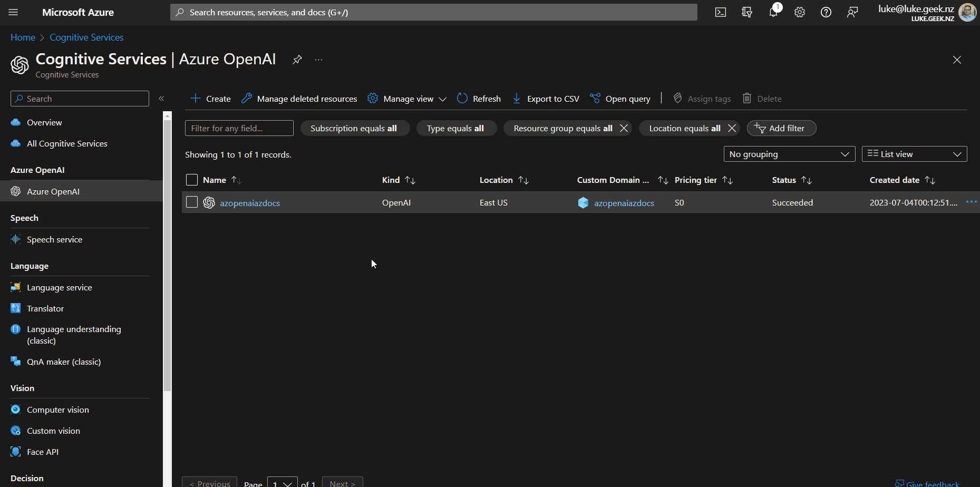Open the portal hamburger menu
This screenshot has height=487, width=980.
(x=13, y=12)
